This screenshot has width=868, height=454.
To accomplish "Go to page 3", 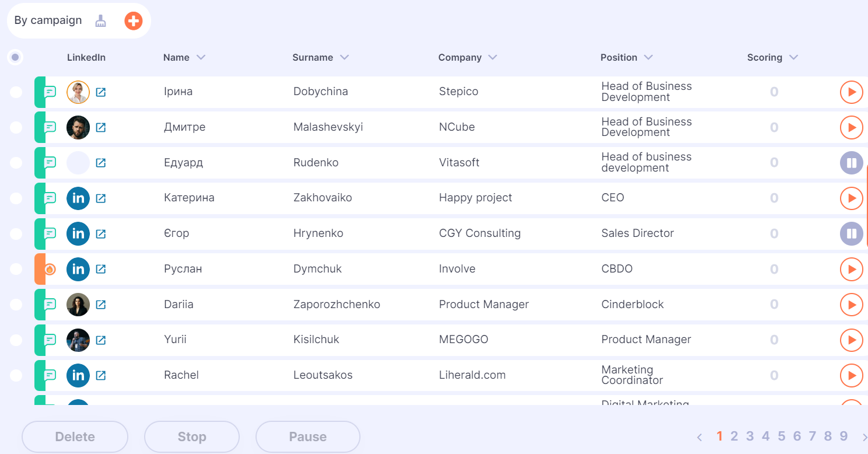I will tap(750, 436).
